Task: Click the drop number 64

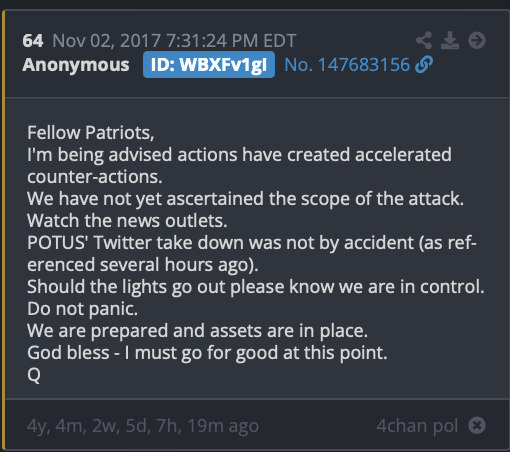Action: pos(33,41)
